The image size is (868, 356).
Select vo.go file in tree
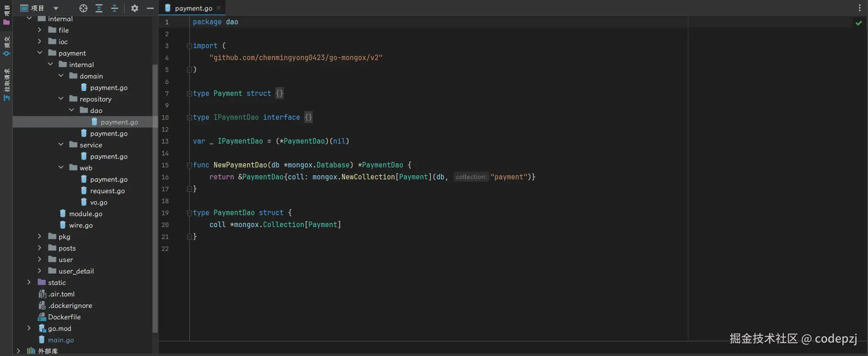coord(99,202)
